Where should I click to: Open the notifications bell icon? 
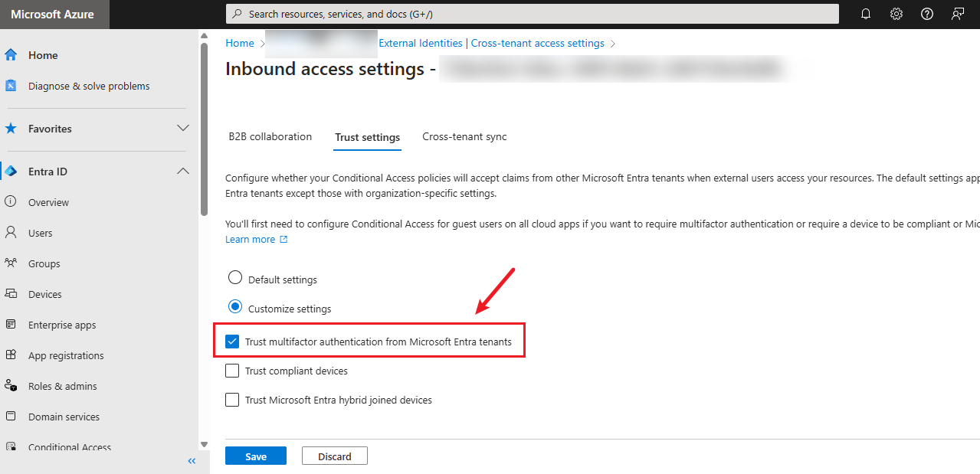(866, 14)
